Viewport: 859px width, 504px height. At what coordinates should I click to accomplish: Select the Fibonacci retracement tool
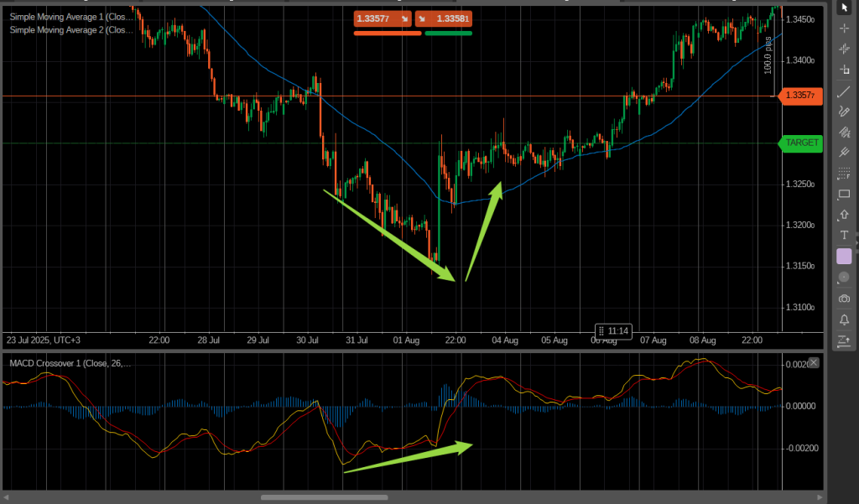coord(844,174)
